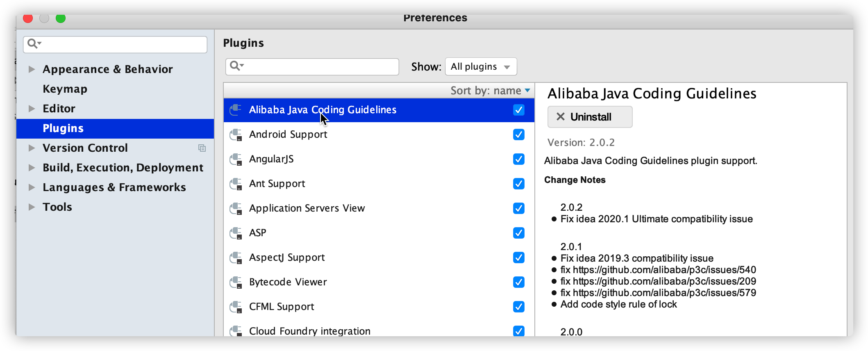This screenshot has width=868, height=351.
Task: Open the p3c issues/540 link
Action: 664,270
